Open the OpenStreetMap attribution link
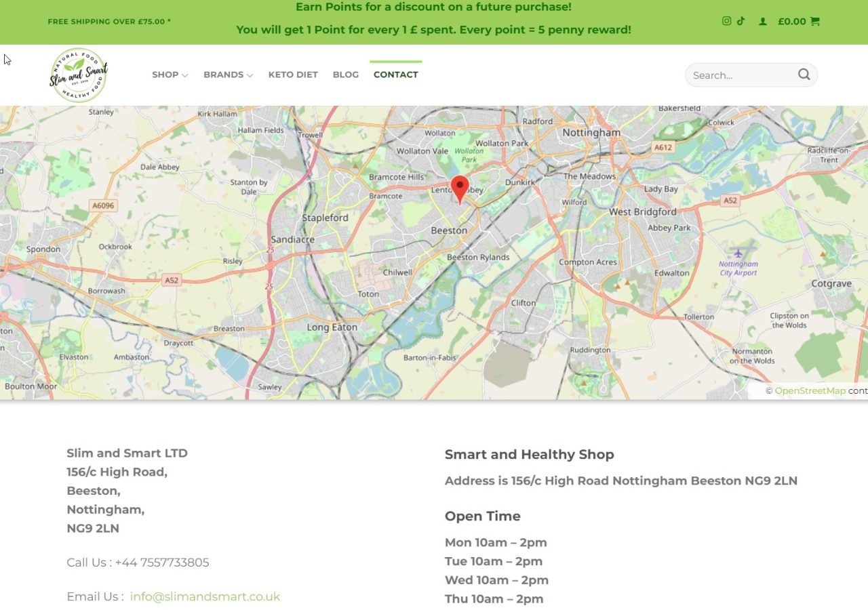Screen dimensions: 868x610 click(x=810, y=390)
